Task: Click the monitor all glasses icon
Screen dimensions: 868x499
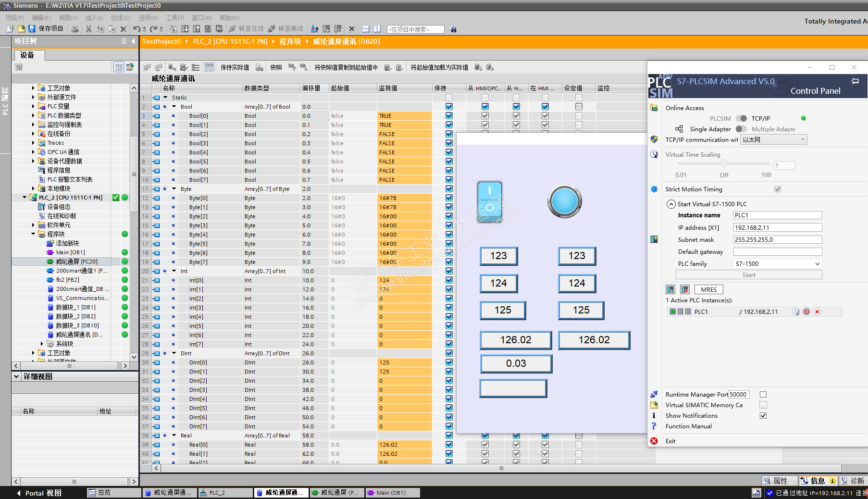Action: tap(209, 67)
